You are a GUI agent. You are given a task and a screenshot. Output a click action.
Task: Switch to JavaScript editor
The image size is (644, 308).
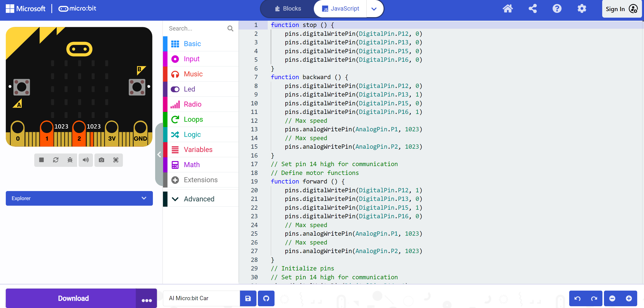click(340, 9)
